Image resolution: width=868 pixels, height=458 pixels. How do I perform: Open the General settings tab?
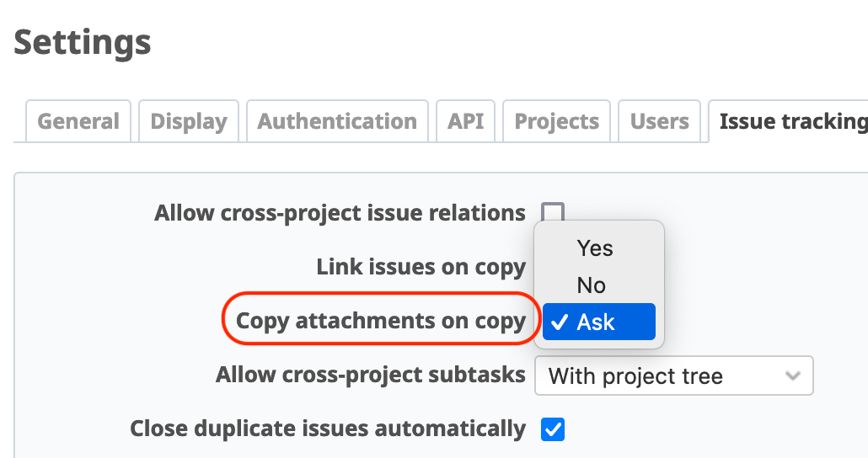pyautogui.click(x=78, y=121)
